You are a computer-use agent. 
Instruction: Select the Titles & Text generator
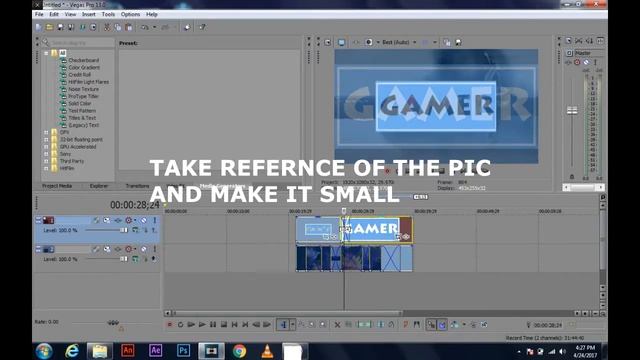[82, 118]
